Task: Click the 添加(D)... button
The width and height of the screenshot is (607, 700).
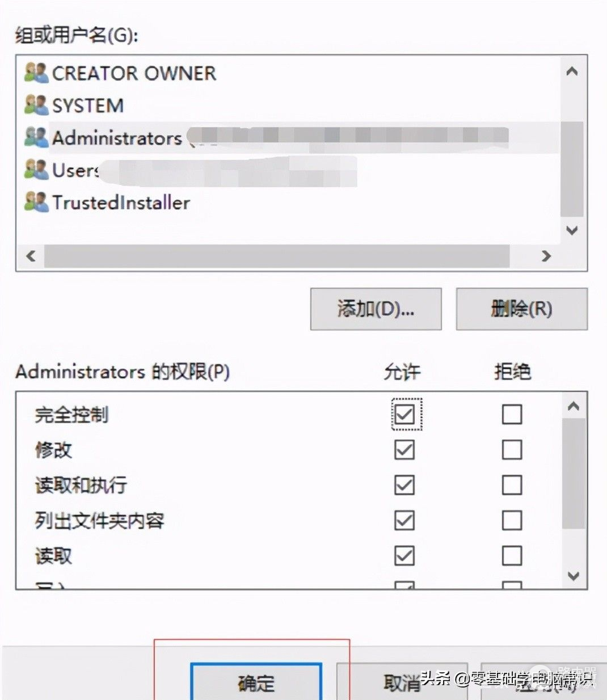Action: pos(376,309)
